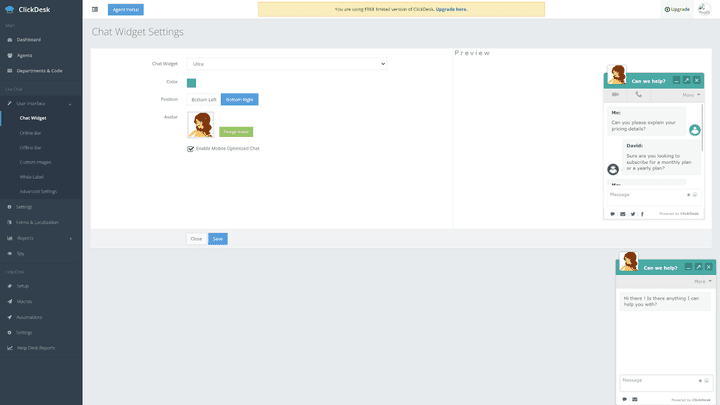Open Macros in sidebar
This screenshot has height=405, width=720.
pos(24,302)
